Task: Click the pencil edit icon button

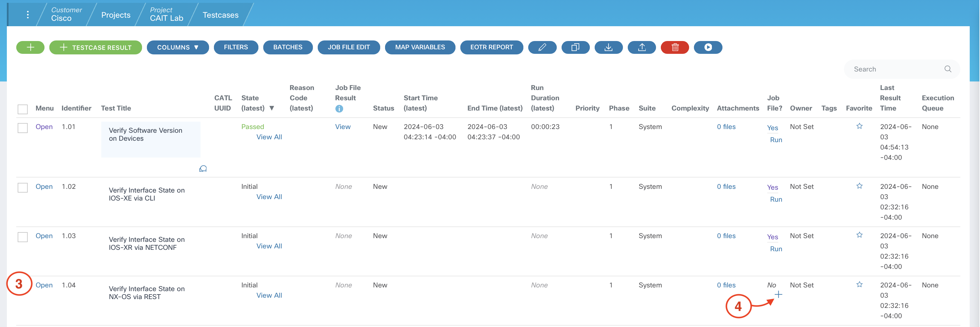Action: (x=542, y=47)
